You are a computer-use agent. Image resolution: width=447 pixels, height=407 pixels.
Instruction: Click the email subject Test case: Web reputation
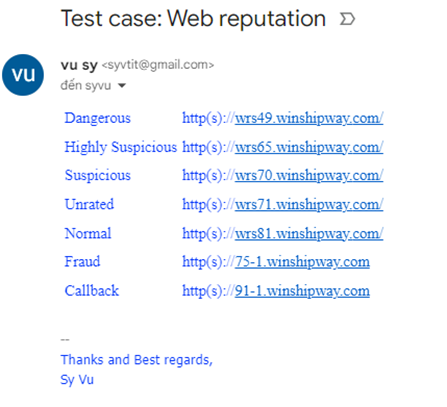tap(193, 18)
